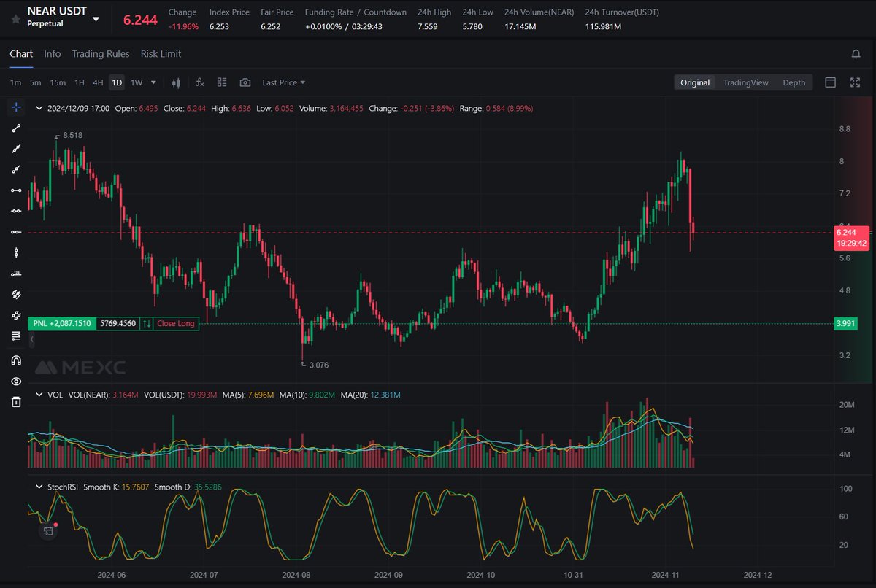This screenshot has height=588, width=876.
Task: Select the 1m time interval
Action: [x=15, y=82]
